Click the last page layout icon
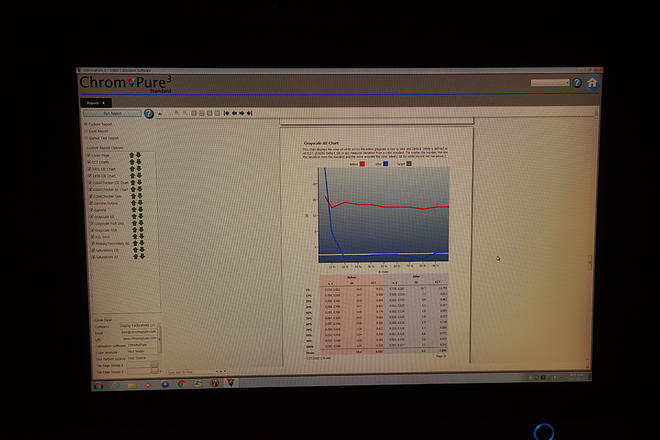660x440 pixels. pyautogui.click(x=217, y=113)
